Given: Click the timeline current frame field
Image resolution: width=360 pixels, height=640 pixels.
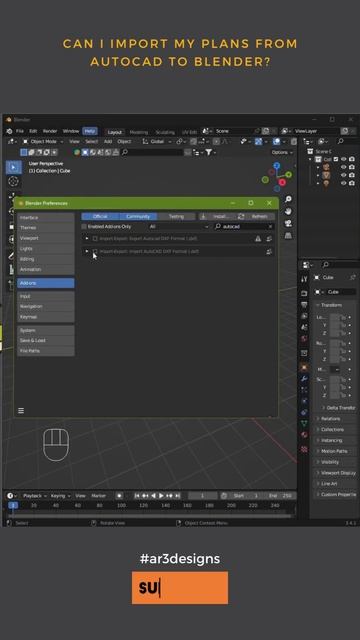Looking at the screenshot, I should tap(202, 496).
